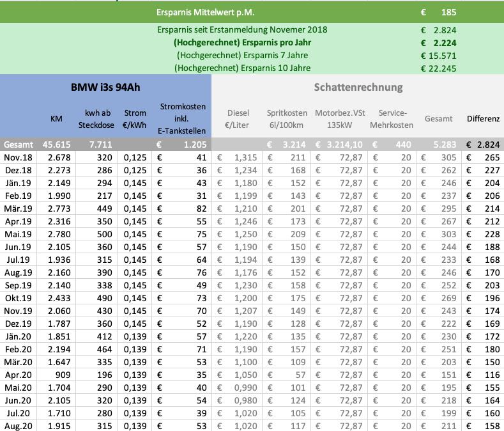Select the 'Gesamt' totals row label
Viewport: 504px width, 431px height.
coord(19,145)
